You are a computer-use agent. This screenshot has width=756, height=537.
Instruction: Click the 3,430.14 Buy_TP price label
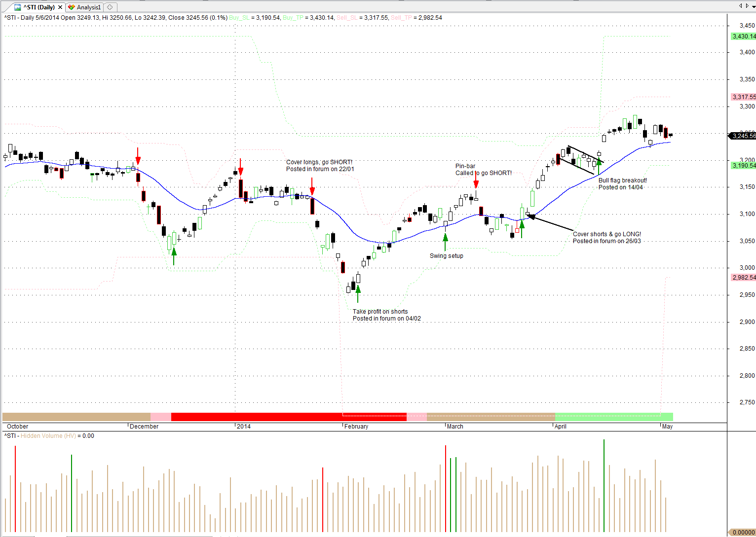point(743,36)
